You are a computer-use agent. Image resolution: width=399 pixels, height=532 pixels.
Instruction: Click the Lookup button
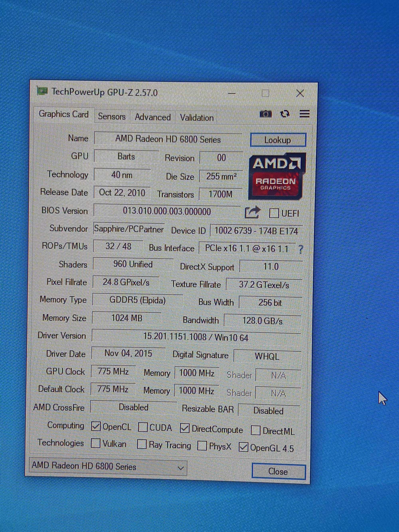click(x=278, y=140)
